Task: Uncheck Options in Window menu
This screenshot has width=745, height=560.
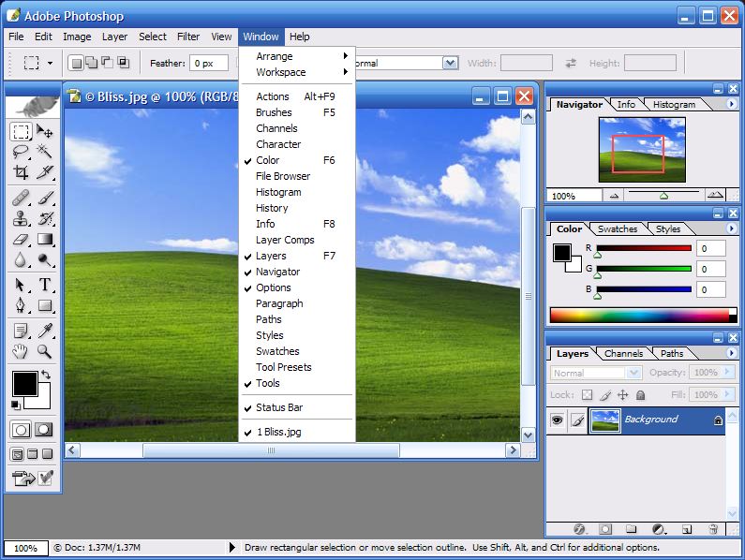Action: coord(297,287)
